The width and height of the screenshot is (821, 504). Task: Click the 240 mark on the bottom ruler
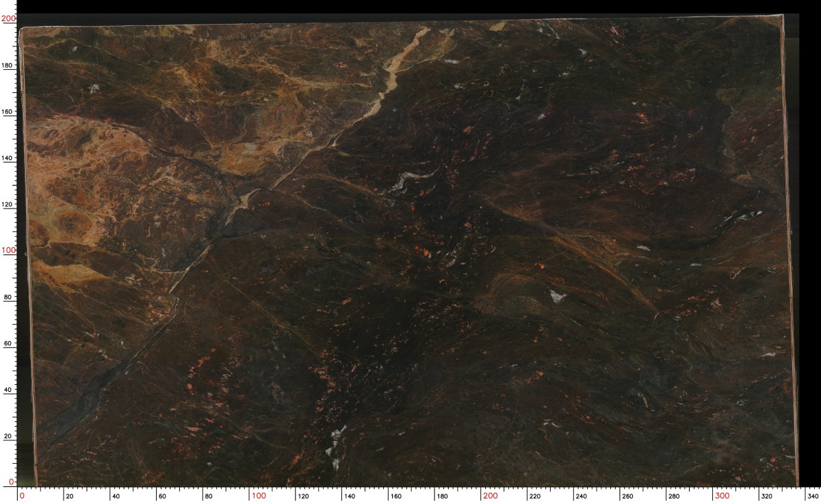pyautogui.click(x=582, y=496)
